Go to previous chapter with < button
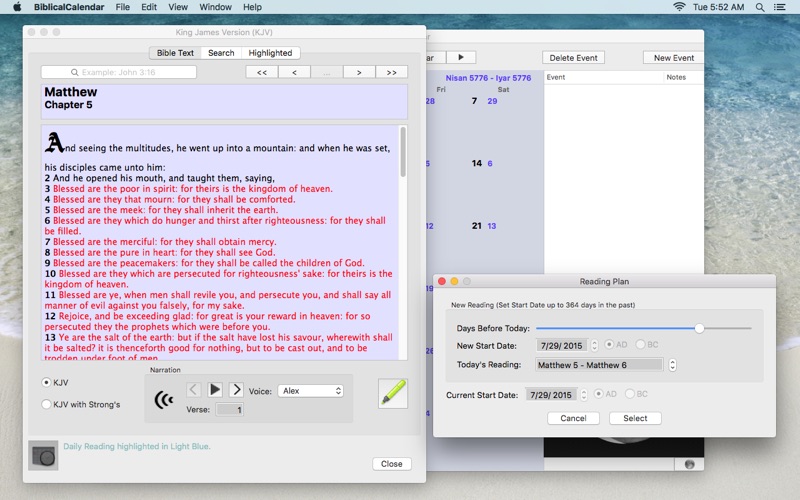Viewport: 800px width, 500px height. [294, 72]
